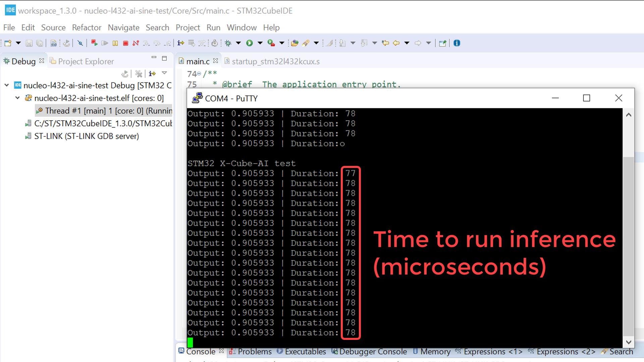Click startup_stm32l432kcux.s editor tab
644x362 pixels.
coord(275,61)
